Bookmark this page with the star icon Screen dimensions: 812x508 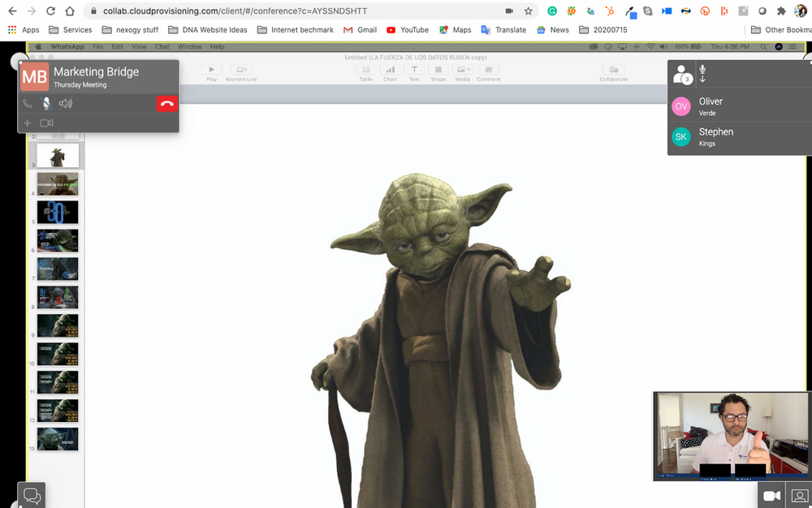click(529, 11)
